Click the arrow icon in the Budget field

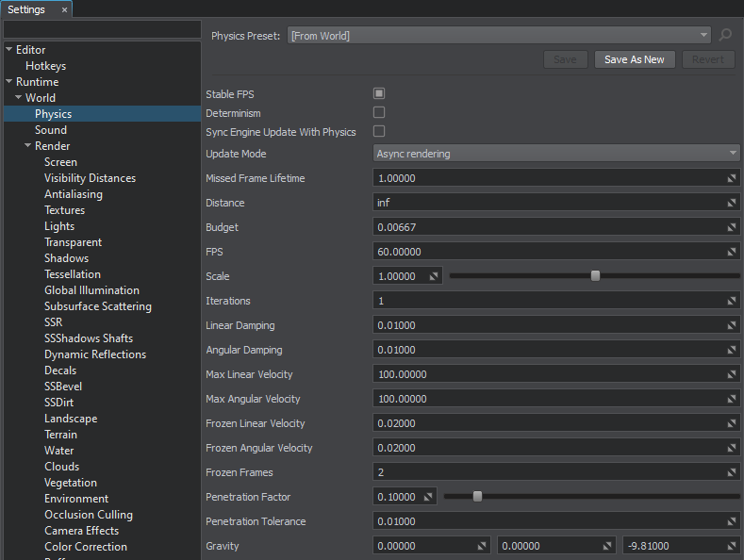click(x=732, y=227)
